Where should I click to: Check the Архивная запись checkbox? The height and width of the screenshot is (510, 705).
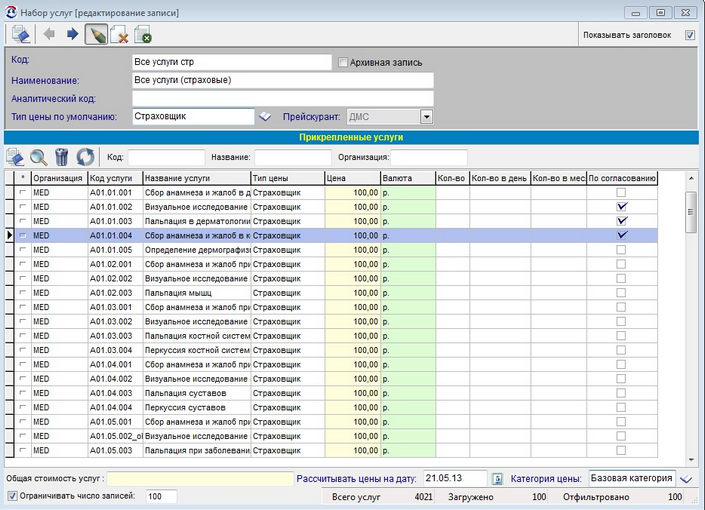click(343, 63)
